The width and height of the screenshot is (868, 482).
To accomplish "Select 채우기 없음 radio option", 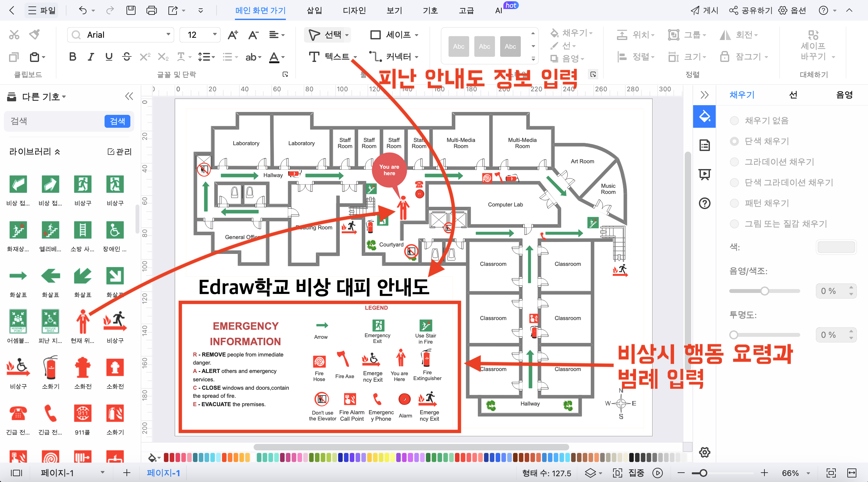I will [x=734, y=121].
